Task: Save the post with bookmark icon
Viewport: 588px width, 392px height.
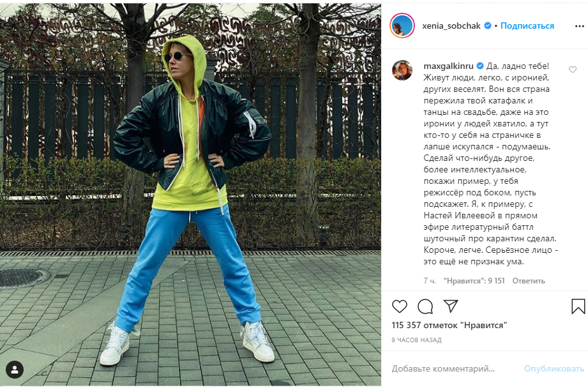Action: pos(578,306)
